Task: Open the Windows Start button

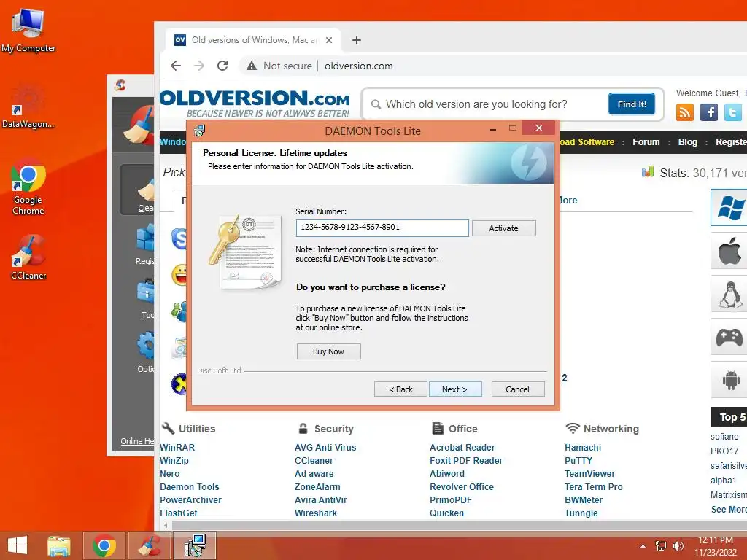Action: click(x=18, y=545)
